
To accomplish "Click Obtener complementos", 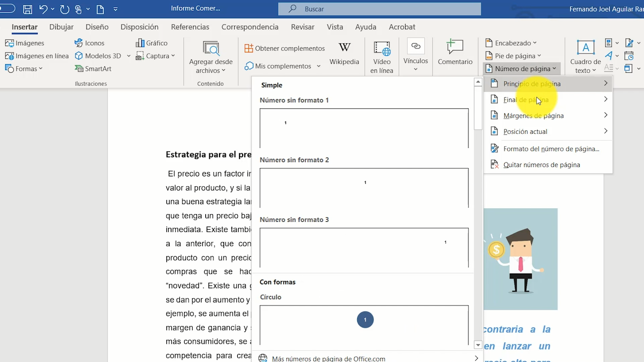I will pyautogui.click(x=285, y=48).
